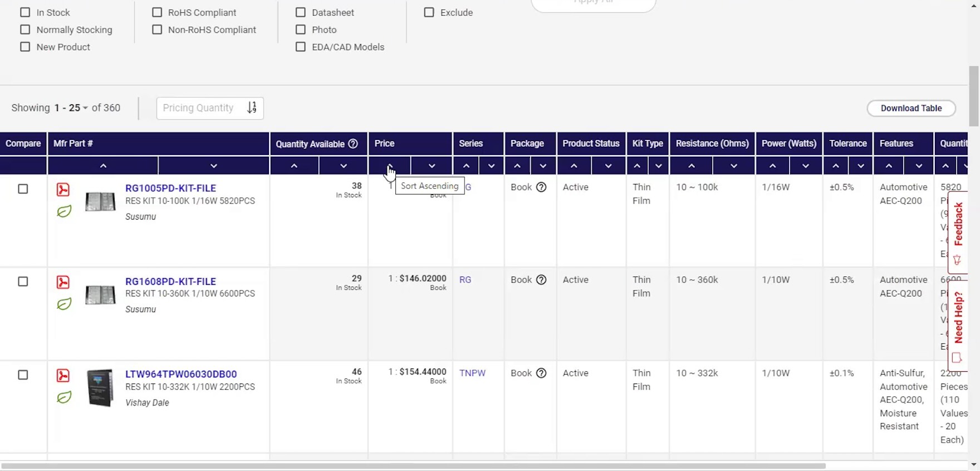Sort Resistance (Ohms) column descending
980x471 pixels.
734,166
